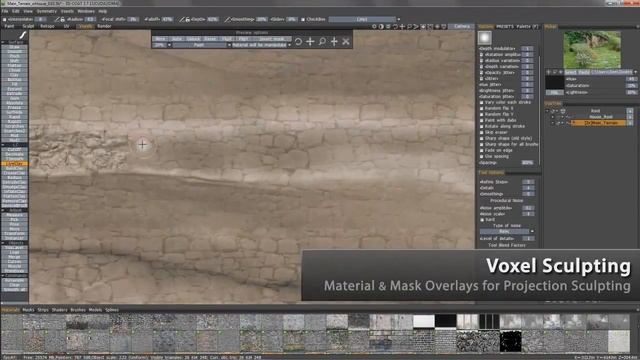Open the Material will be manipulated dropdown
Viewport: 640px width, 360px height.
(262, 45)
